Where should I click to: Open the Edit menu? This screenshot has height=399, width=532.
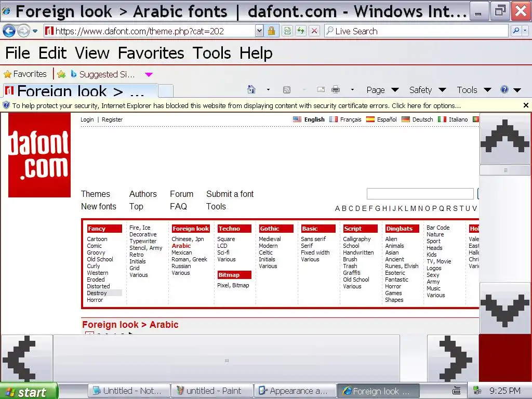coord(52,54)
